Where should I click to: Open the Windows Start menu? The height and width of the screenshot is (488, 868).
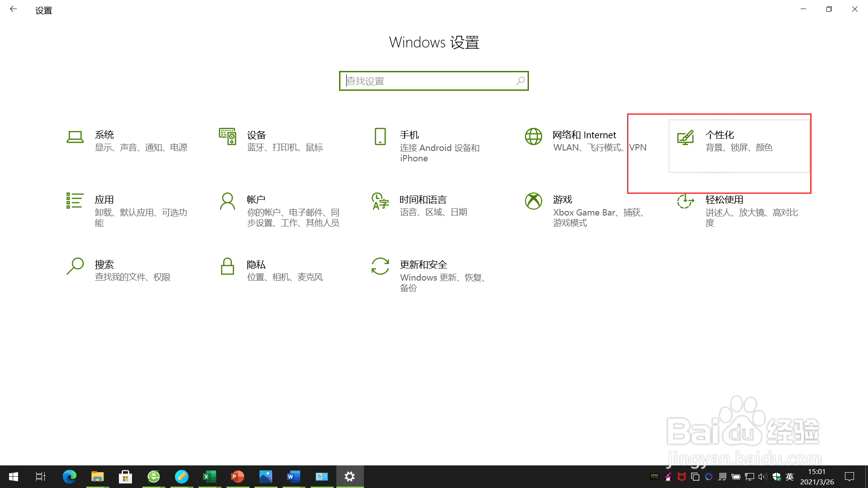(14, 477)
